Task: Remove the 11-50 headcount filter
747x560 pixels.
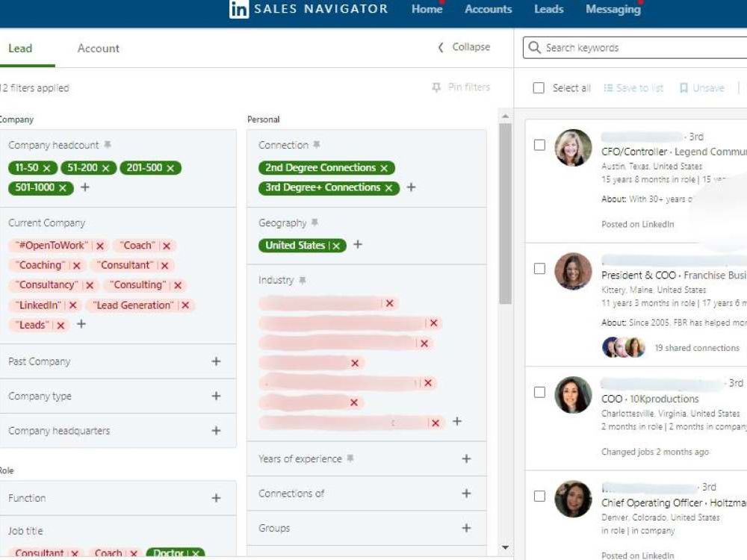Action: point(46,168)
